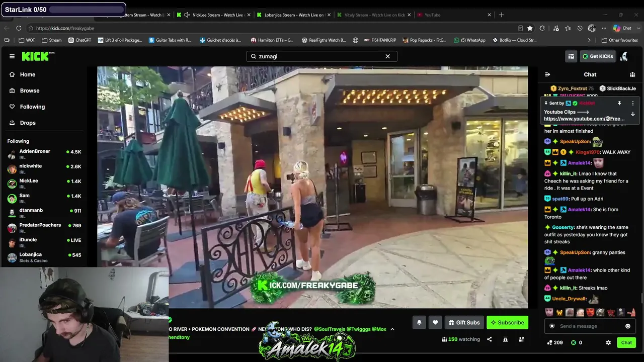Click the chat identity shield icon

point(552,326)
